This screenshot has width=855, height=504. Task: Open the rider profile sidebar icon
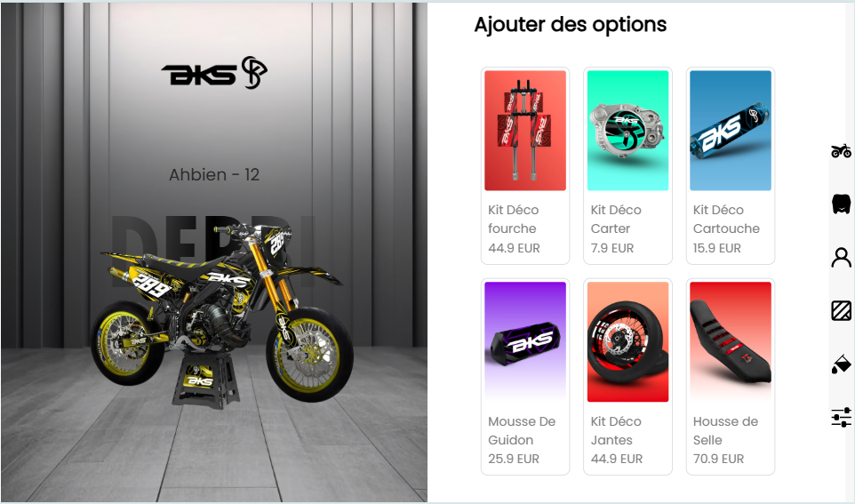point(841,257)
